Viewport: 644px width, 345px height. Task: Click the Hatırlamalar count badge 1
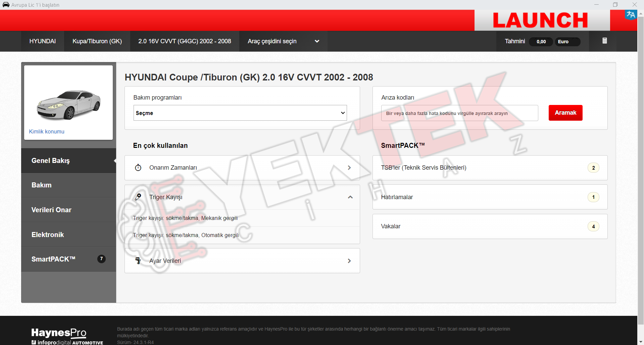pos(593,197)
